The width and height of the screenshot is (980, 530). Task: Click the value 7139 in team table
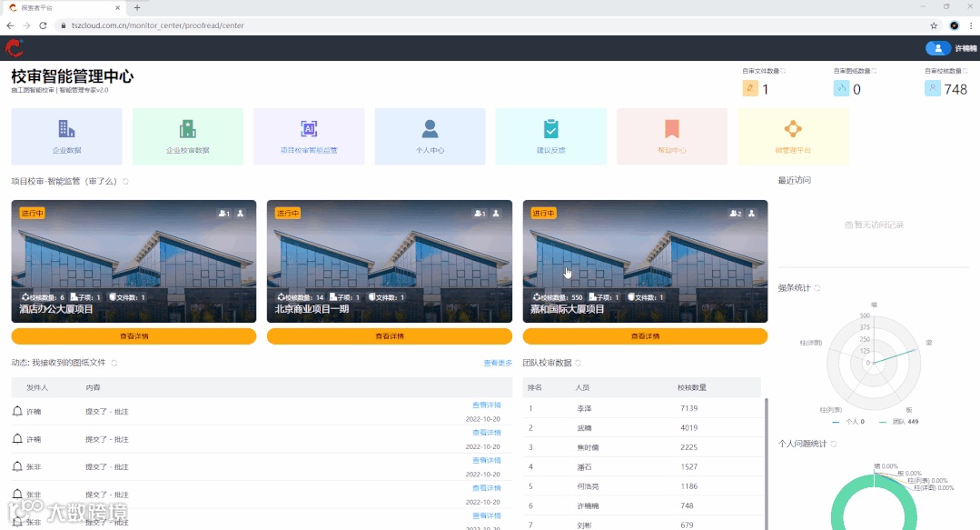pyautogui.click(x=688, y=408)
